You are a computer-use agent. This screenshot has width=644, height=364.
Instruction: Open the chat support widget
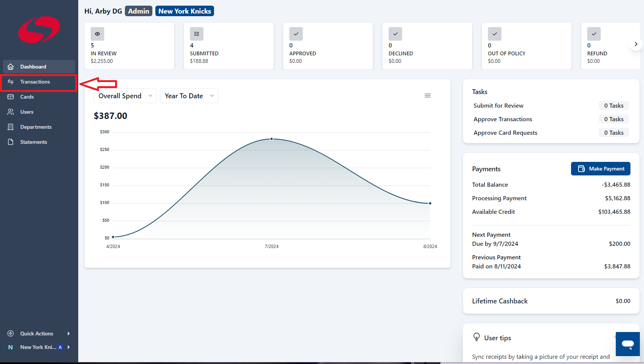coord(627,344)
